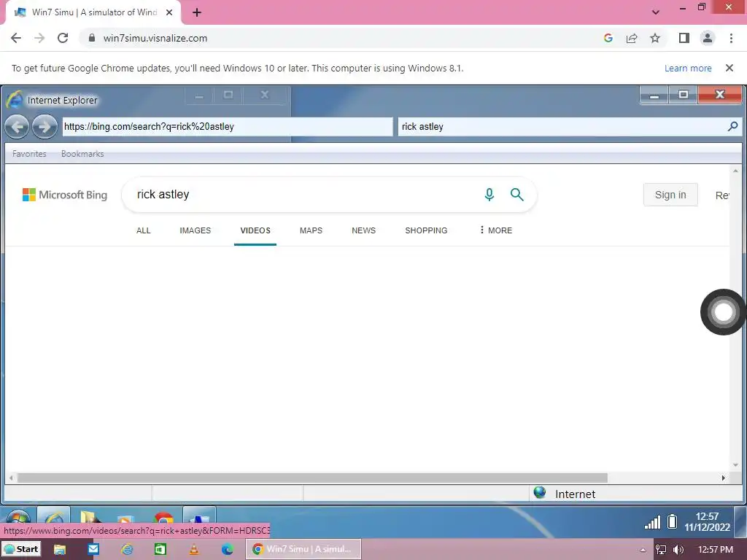This screenshot has height=560, width=747.
Task: Click the simulated battery icon
Action: (672, 521)
